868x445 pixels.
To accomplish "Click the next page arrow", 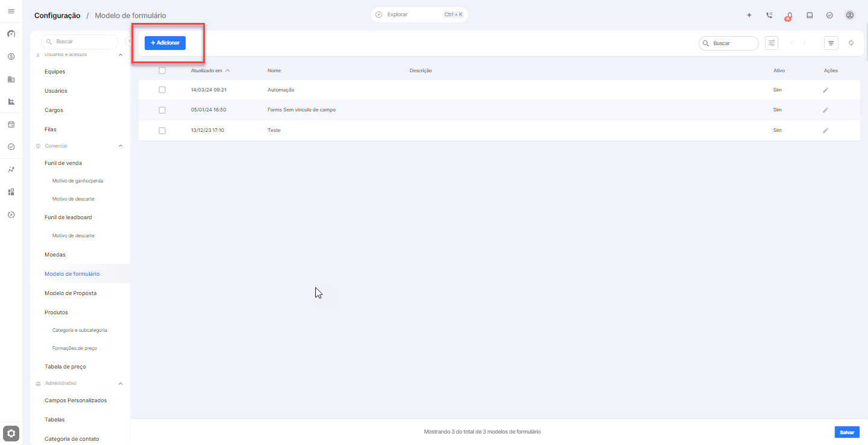I will point(805,43).
